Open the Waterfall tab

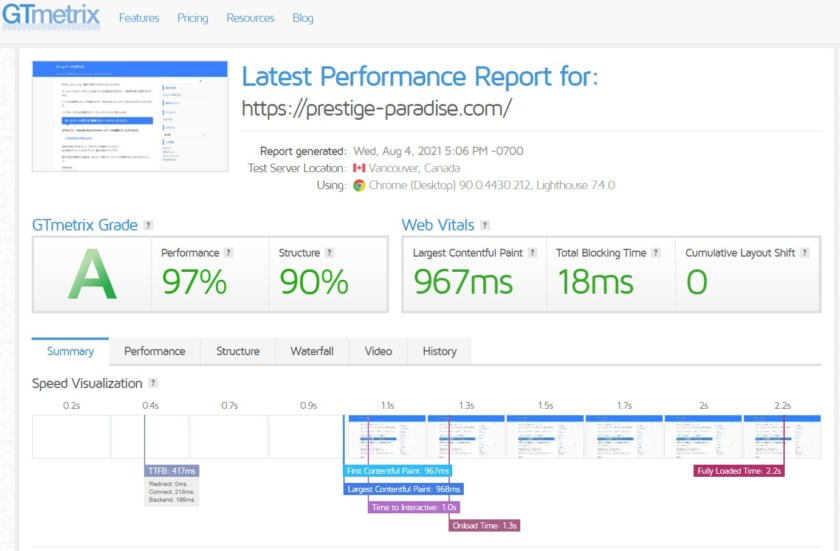pyautogui.click(x=312, y=351)
